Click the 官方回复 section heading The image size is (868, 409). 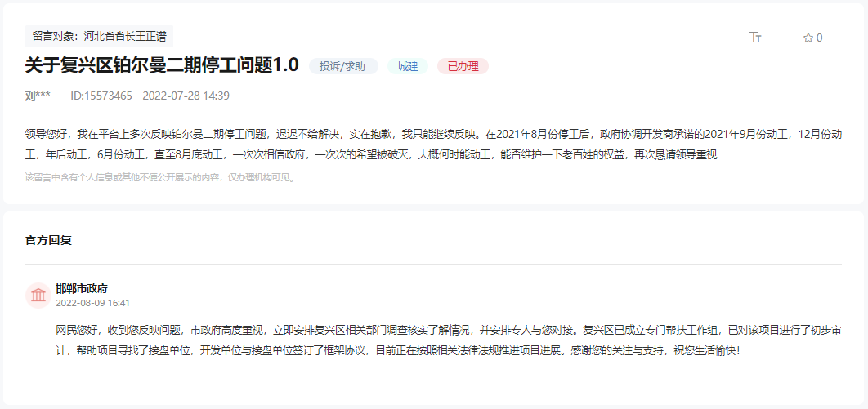pyautogui.click(x=48, y=241)
